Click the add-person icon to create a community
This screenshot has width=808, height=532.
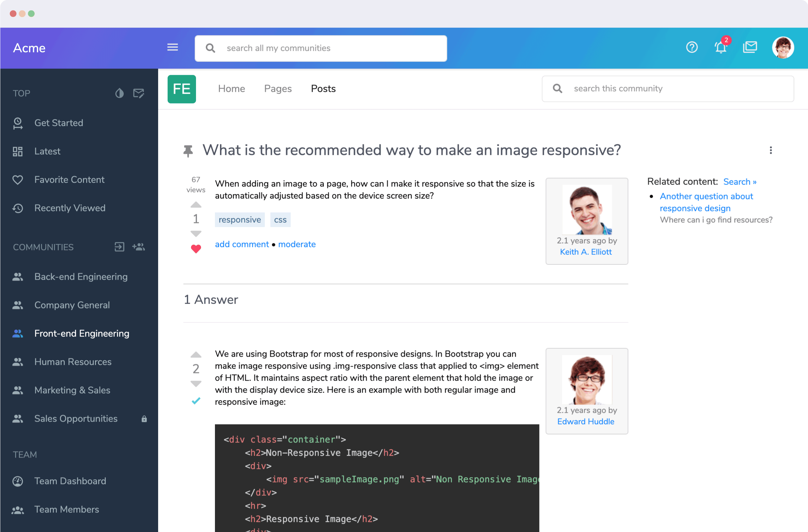[139, 247]
